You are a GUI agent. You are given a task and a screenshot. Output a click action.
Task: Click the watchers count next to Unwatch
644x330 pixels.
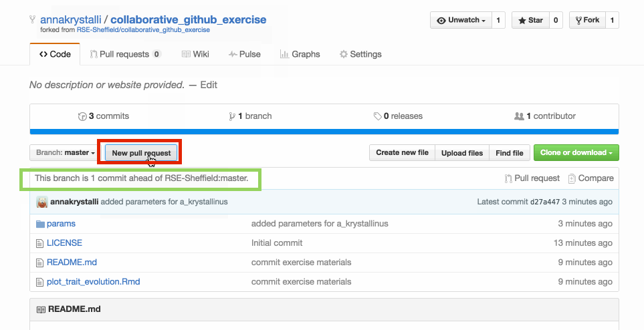(x=498, y=20)
